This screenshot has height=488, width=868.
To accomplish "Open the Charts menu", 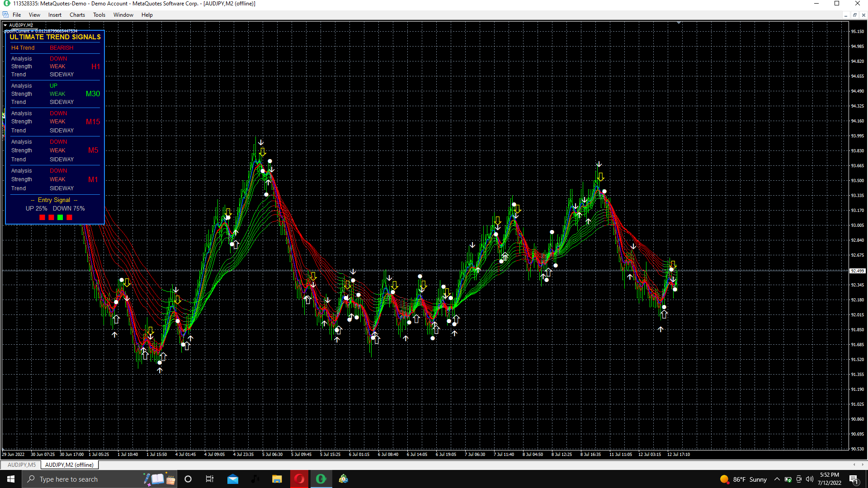I will tap(77, 15).
